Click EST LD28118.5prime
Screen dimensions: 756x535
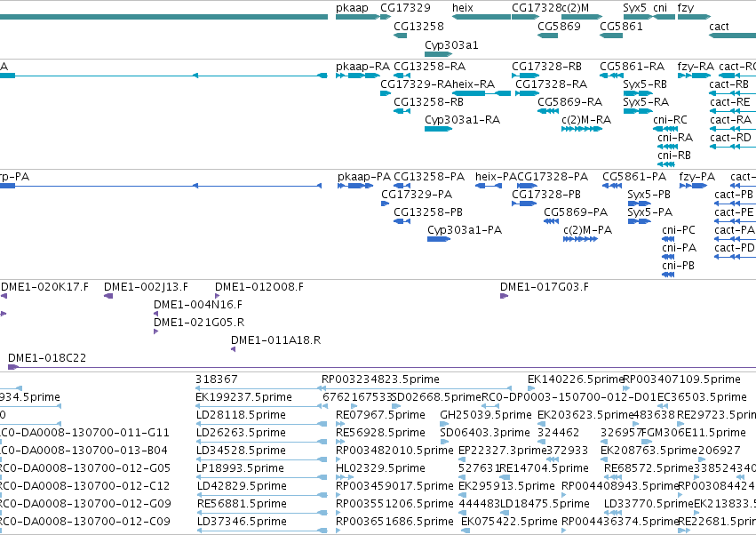[x=241, y=415]
